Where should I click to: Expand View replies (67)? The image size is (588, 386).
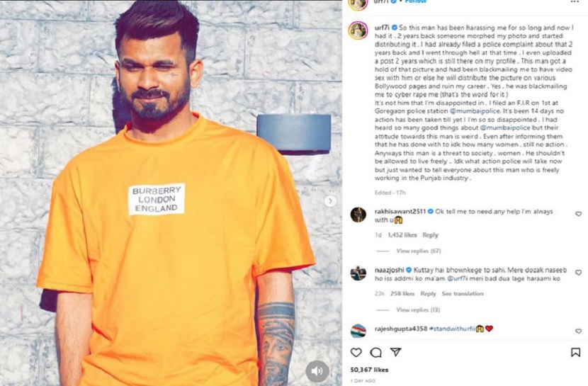418,251
